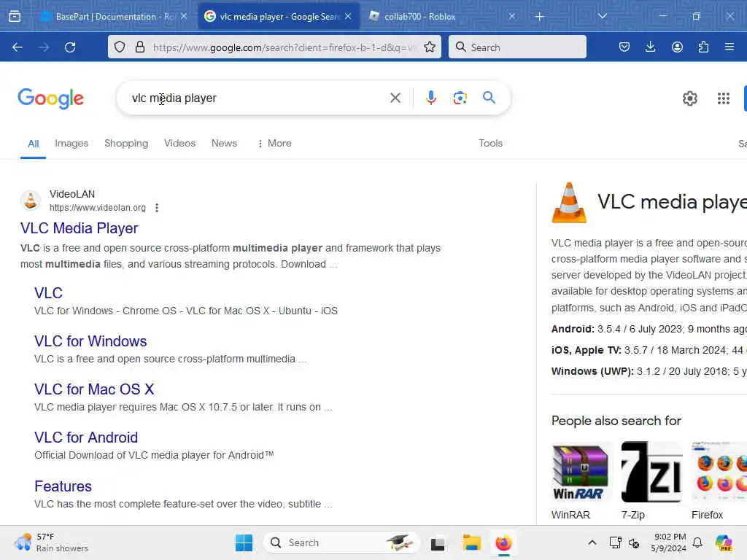Open the WinRAR related search thumbnail
This screenshot has height=560, width=747.
coord(581,472)
